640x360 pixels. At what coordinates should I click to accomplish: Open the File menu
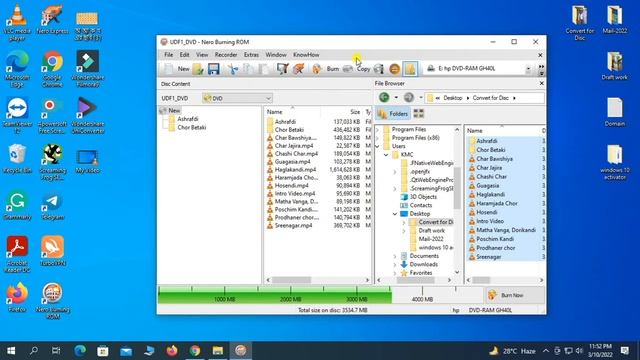tap(168, 55)
